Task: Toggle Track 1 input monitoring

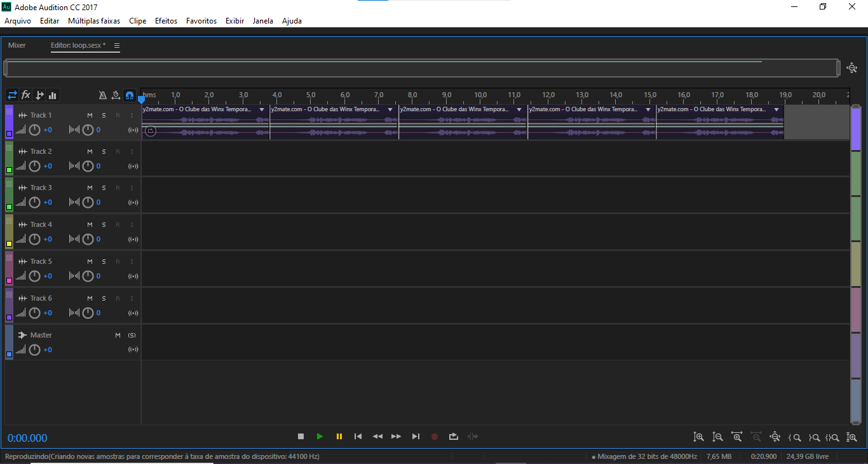Action: tap(132, 116)
